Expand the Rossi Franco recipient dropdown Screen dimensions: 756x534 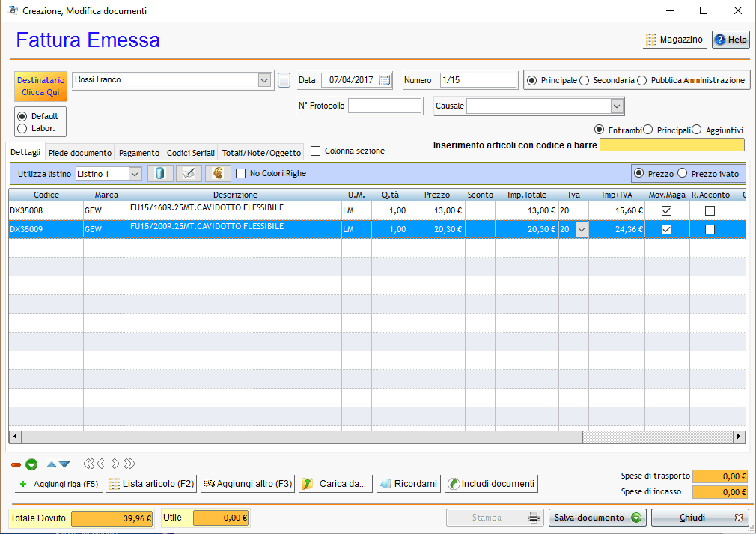pyautogui.click(x=263, y=81)
